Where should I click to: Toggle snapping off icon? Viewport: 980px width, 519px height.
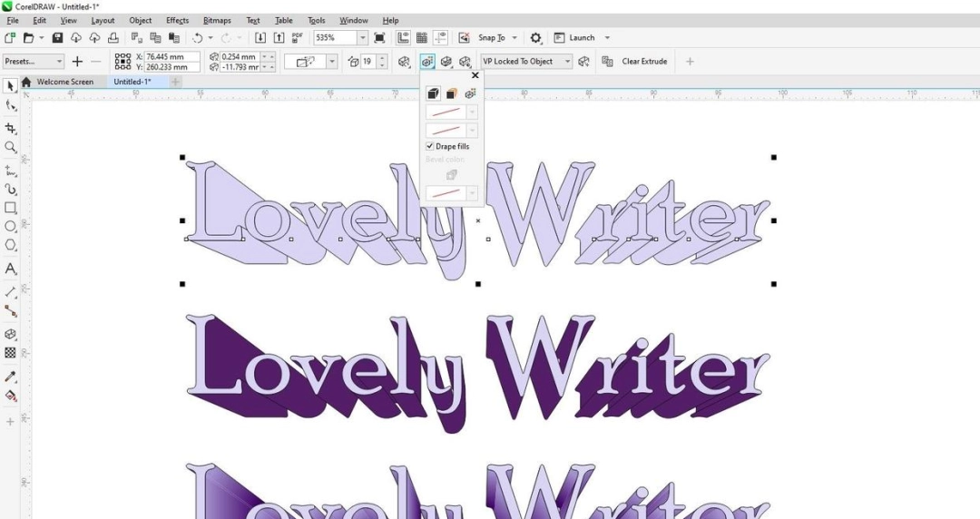point(464,38)
